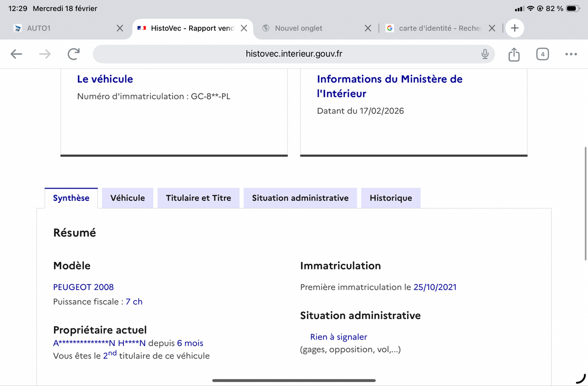588x386 pixels.
Task: Tap the browser forward arrow
Action: [x=45, y=54]
